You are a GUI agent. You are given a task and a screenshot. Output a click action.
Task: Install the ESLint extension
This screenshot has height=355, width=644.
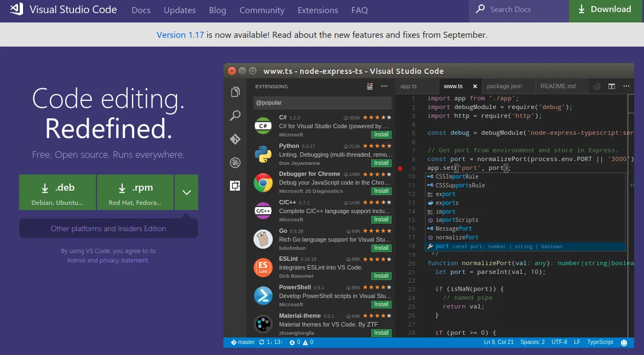(x=381, y=275)
